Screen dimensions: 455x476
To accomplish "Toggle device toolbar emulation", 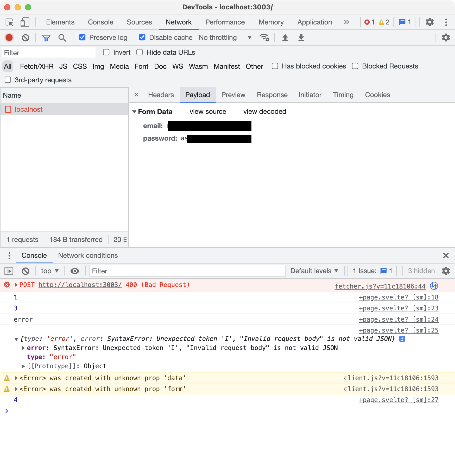I will pos(25,22).
